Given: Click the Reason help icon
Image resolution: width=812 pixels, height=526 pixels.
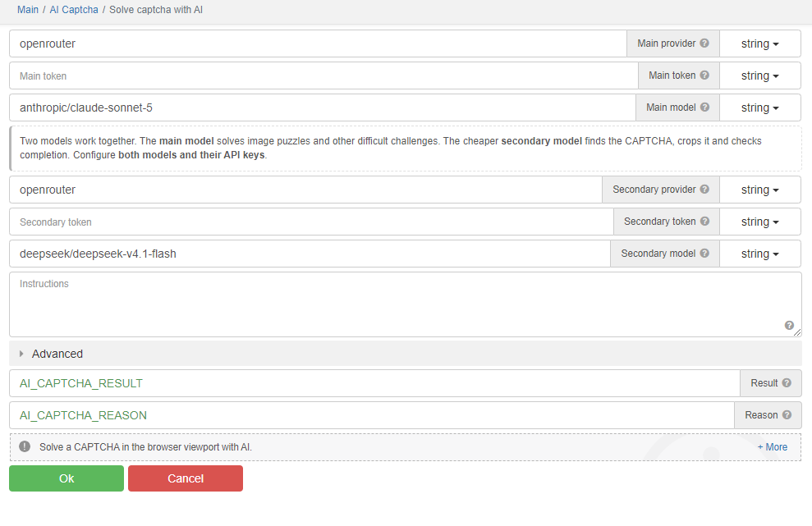Looking at the screenshot, I should click(x=787, y=415).
